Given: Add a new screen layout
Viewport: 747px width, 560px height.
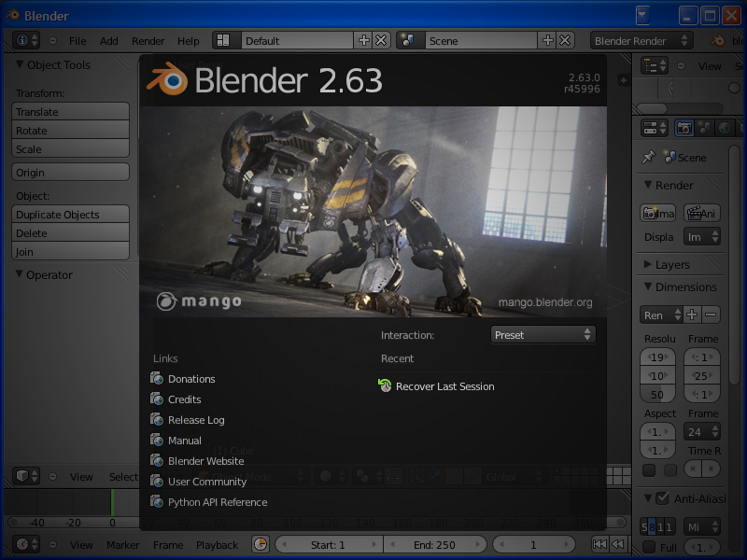Looking at the screenshot, I should (x=363, y=40).
